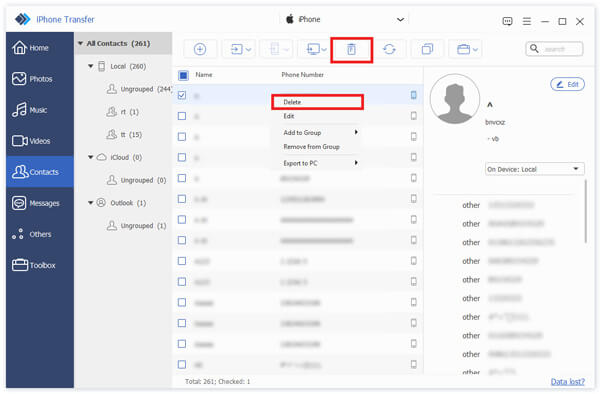Open Photos section in sidebar
This screenshot has height=394, width=600.
point(39,79)
